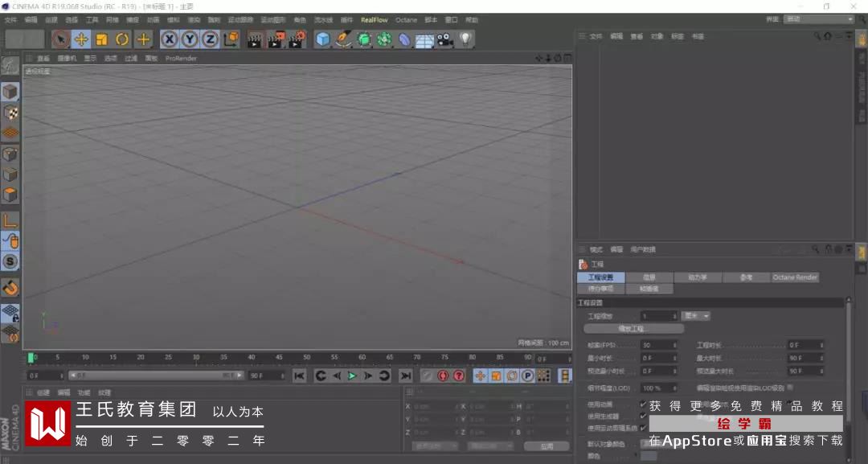
Task: Open render settings clapperboard with gear
Action: point(297,39)
